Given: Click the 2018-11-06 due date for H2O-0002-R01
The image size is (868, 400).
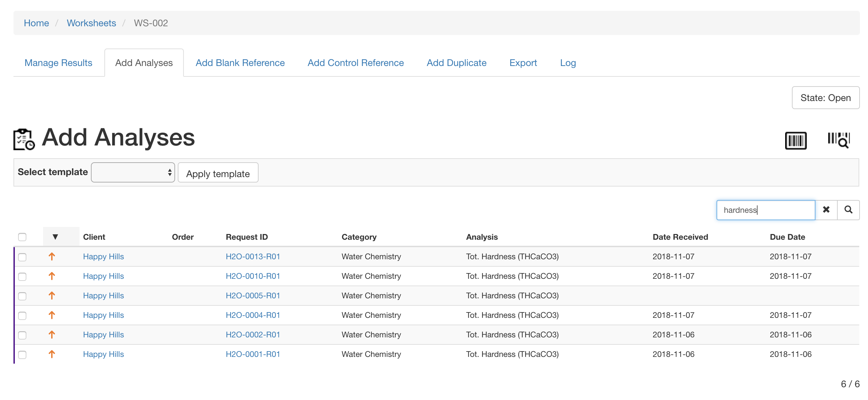Looking at the screenshot, I should click(791, 335).
